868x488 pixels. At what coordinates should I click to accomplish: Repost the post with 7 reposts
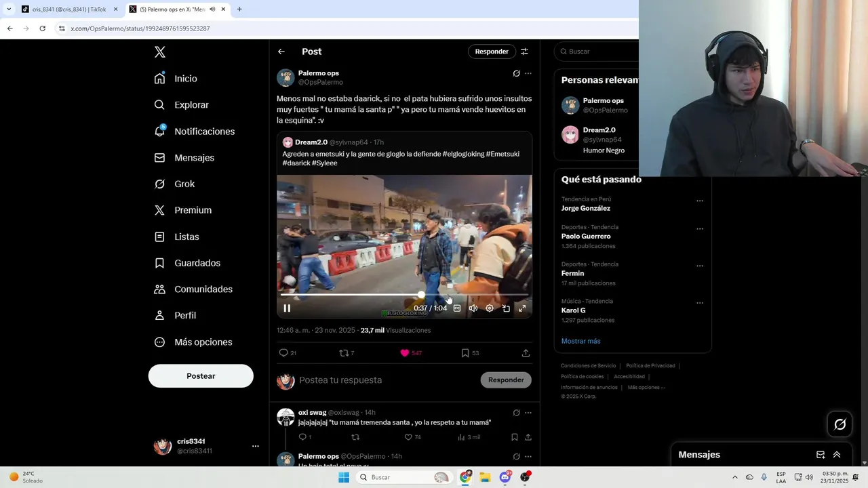[347, 353]
